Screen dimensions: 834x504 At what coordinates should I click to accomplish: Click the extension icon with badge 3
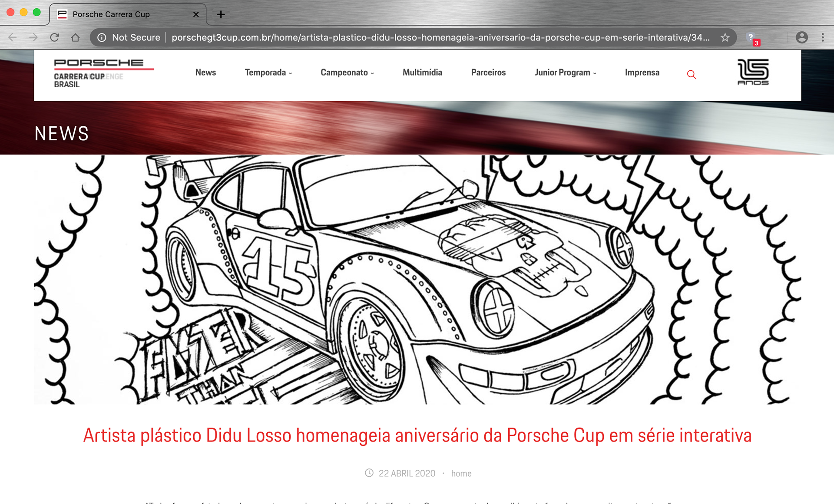(751, 37)
